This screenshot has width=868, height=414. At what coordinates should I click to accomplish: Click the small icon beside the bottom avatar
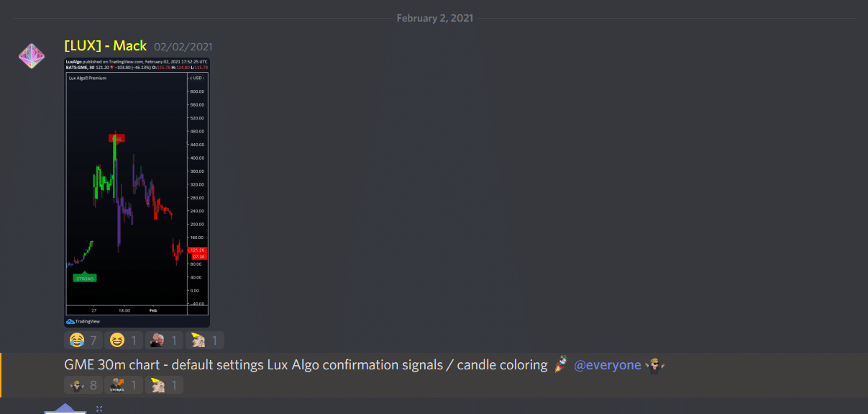click(99, 408)
